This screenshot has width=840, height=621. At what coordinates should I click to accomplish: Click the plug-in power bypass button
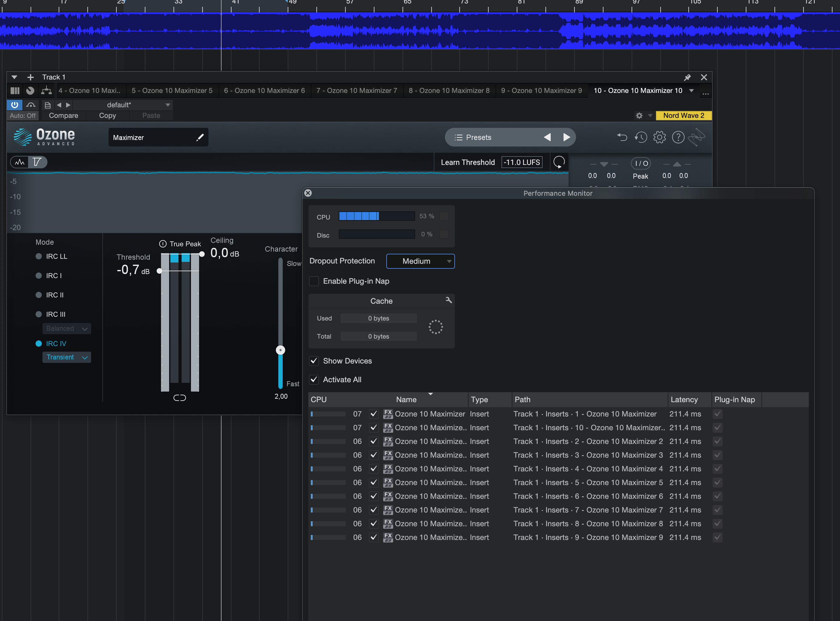point(15,105)
